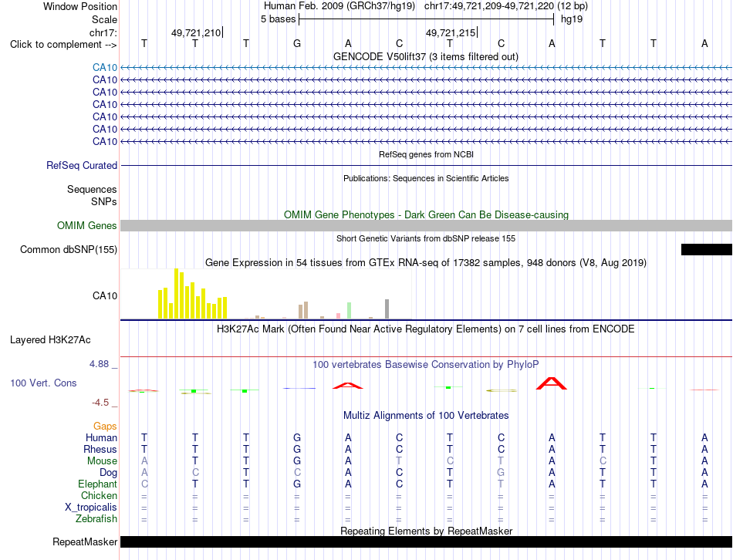Select the Zebrafish species label
Viewport: 733px width, 560px height.
pyautogui.click(x=96, y=519)
